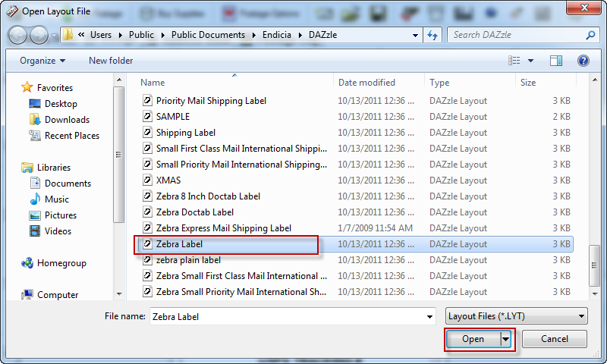This screenshot has width=607, height=364.
Task: Click the DAZzle breadcrumb segment
Action: [323, 35]
